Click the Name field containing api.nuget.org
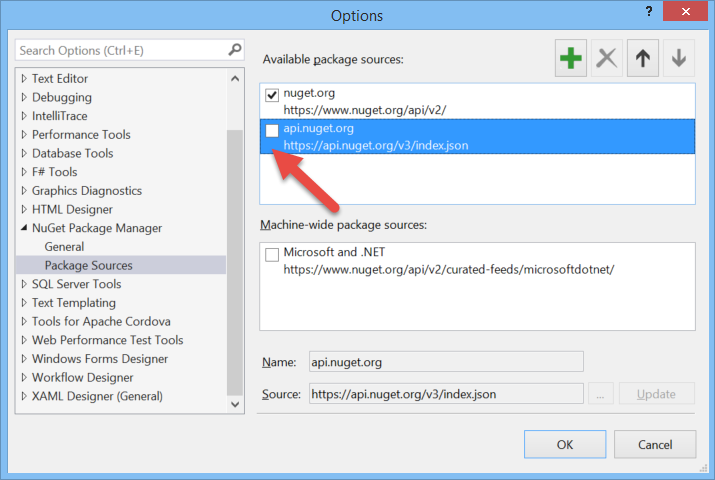The width and height of the screenshot is (715, 480). [x=446, y=362]
